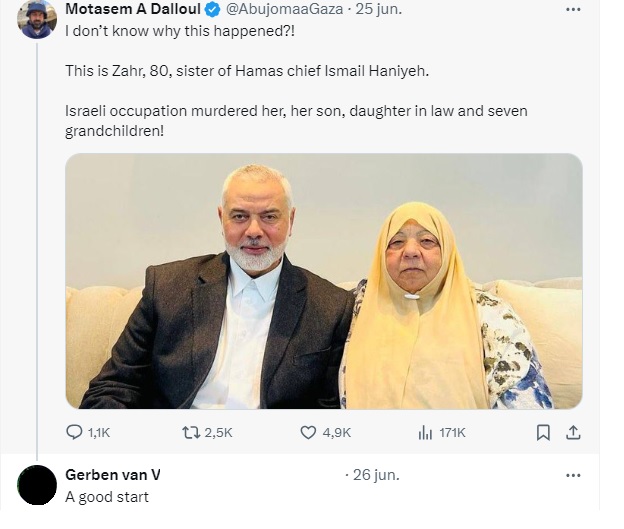Image resolution: width=624 pixels, height=529 pixels.
Task: Open the attached photo of two people
Action: click(x=324, y=281)
